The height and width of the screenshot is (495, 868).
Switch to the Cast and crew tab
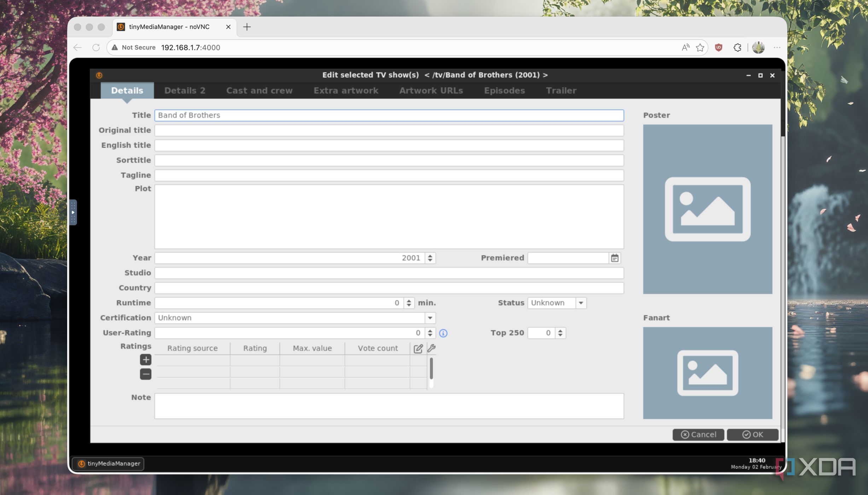pyautogui.click(x=259, y=91)
